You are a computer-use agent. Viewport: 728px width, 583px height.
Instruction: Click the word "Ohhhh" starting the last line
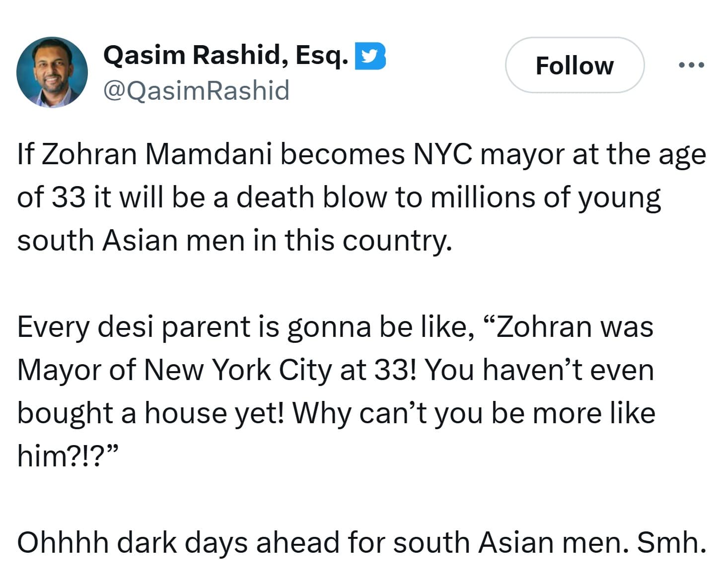[x=63, y=542]
